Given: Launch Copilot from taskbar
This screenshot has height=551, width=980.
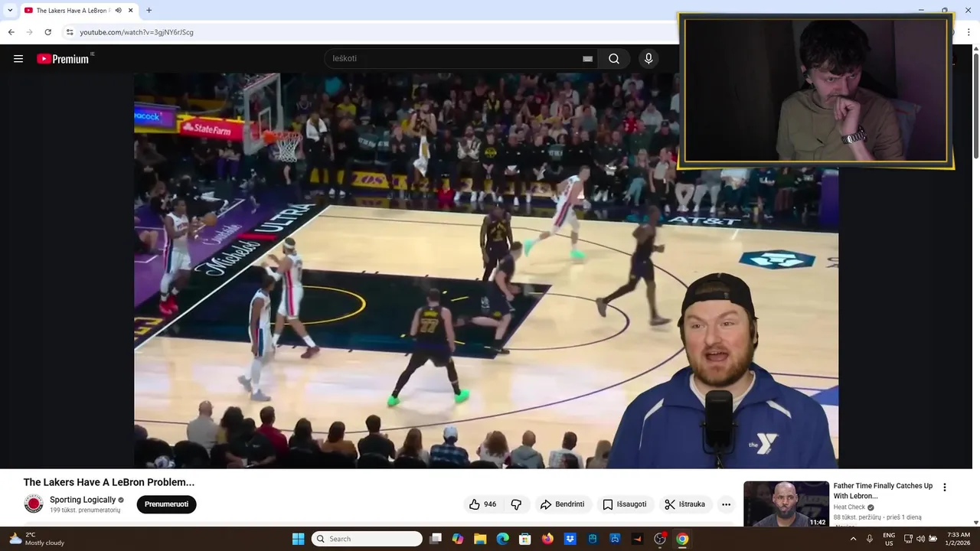Looking at the screenshot, I should [458, 539].
